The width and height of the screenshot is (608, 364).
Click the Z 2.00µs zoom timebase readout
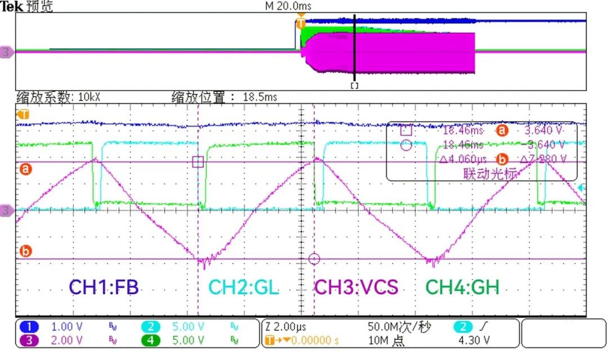tap(285, 327)
